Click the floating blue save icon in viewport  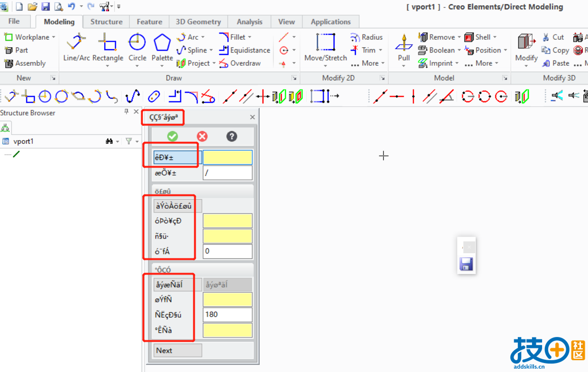466,264
